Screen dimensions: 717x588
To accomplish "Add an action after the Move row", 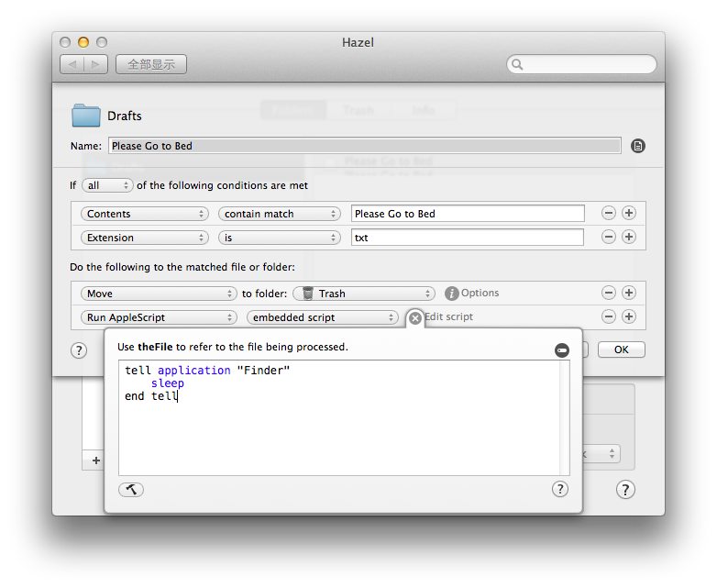I will coord(629,294).
